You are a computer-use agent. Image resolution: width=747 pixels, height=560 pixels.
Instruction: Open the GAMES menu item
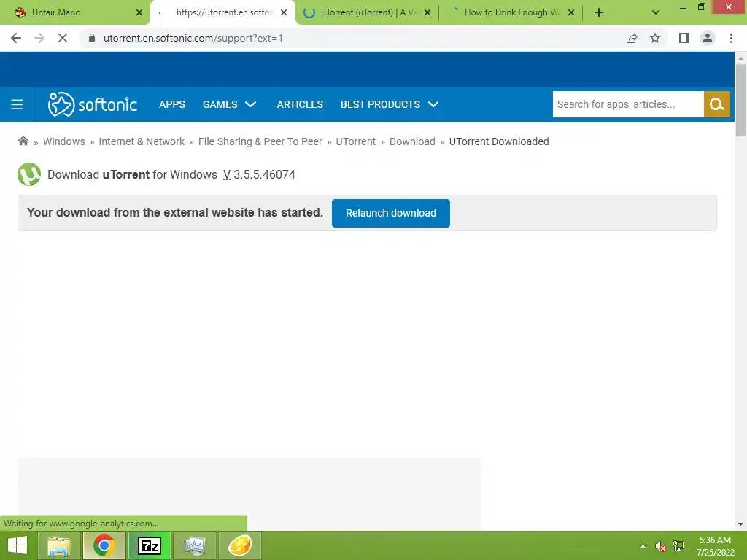pos(220,104)
